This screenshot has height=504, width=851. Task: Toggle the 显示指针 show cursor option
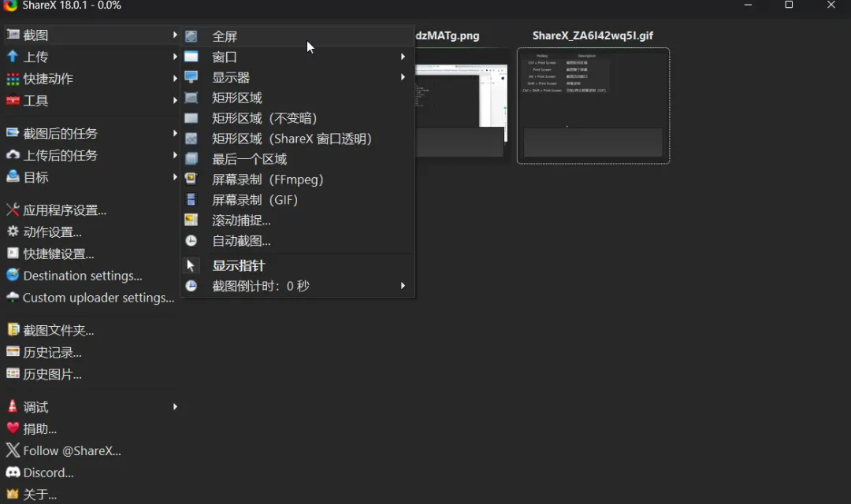[297, 265]
